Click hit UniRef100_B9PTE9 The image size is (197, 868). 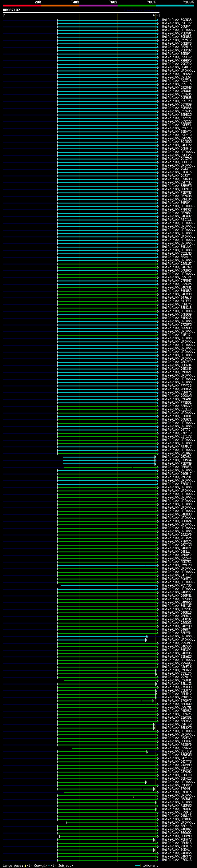pos(177,724)
